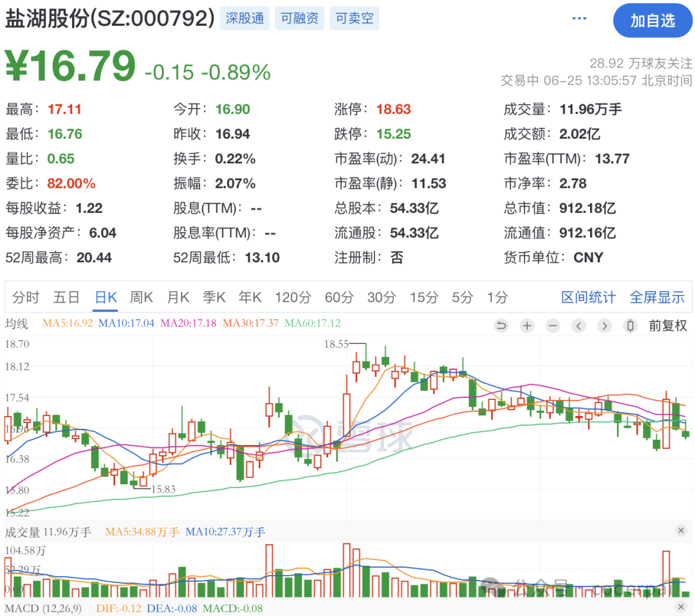Click the current price ¥16.79
The width and height of the screenshot is (695, 616).
point(71,66)
